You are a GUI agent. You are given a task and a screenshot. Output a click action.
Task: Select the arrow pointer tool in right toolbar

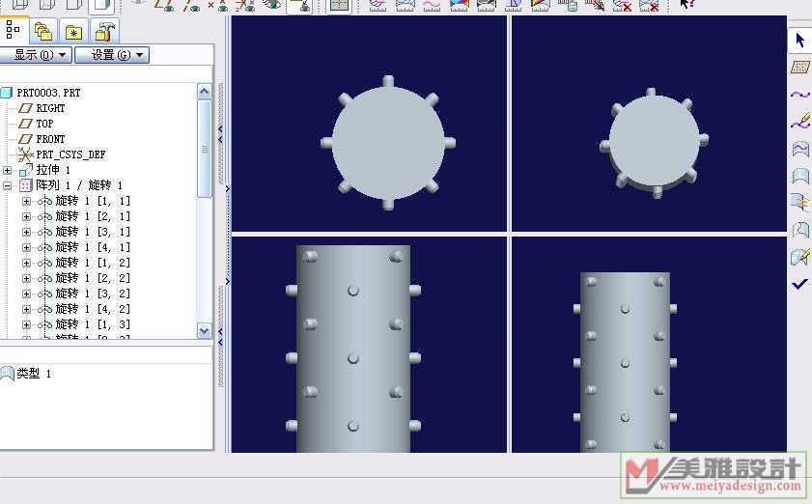click(x=799, y=41)
